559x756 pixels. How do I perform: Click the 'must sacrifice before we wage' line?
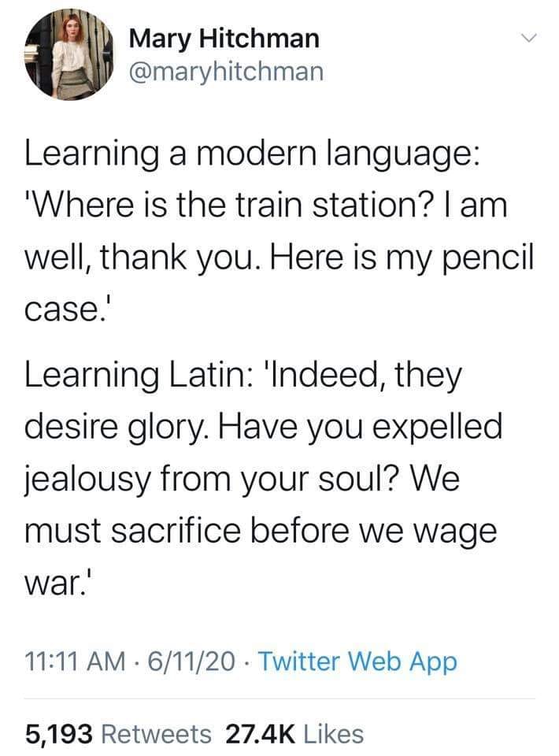point(261,533)
